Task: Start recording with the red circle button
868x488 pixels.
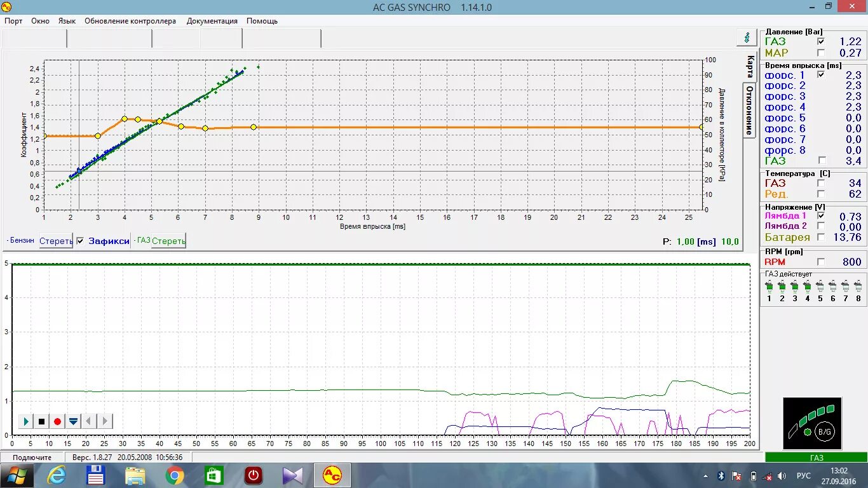Action: tap(57, 421)
